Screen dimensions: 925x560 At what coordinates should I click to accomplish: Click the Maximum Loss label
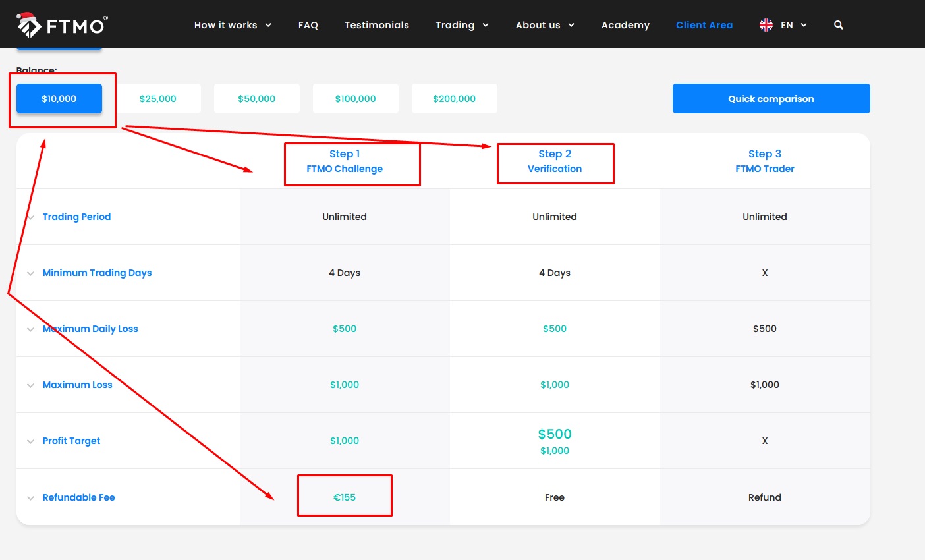click(x=77, y=385)
